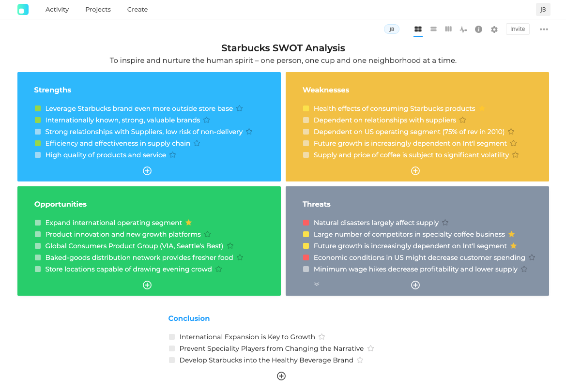This screenshot has width=566, height=392.
Task: Star 'Leverage Starbucks brand even more outside store base'
Action: [x=239, y=108]
